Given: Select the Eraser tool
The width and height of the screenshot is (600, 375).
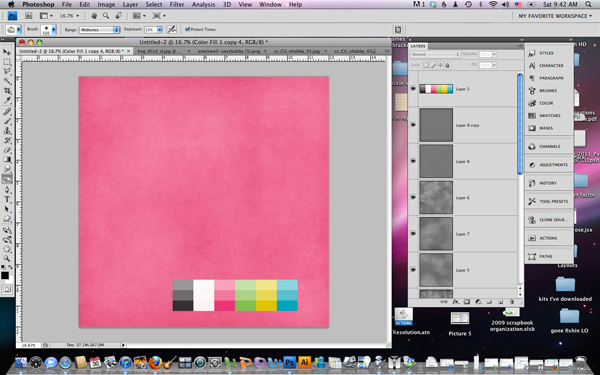Looking at the screenshot, I should pos(7,150).
